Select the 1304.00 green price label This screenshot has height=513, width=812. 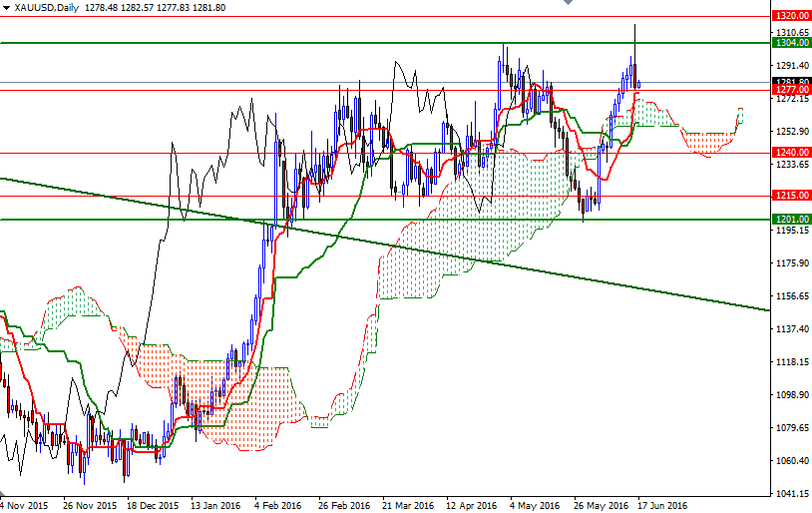click(x=790, y=43)
